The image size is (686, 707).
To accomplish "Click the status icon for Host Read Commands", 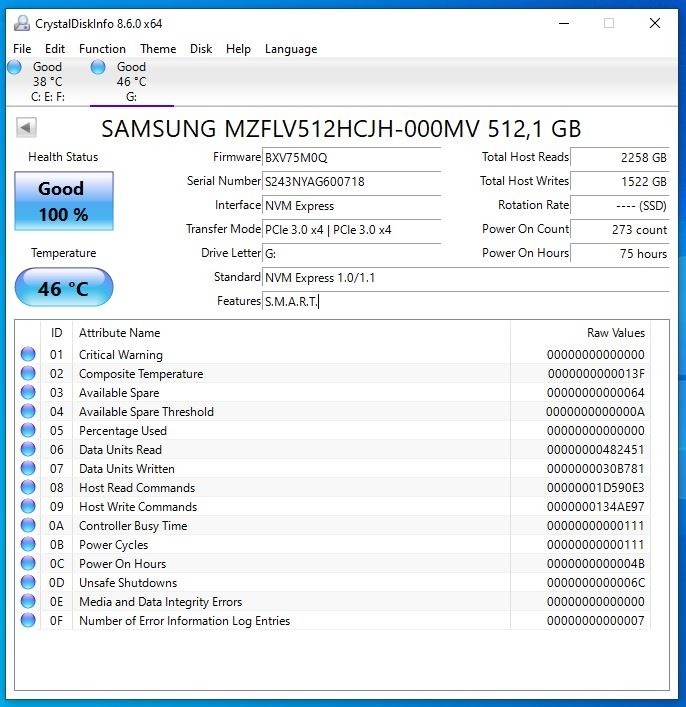I will click(x=28, y=487).
